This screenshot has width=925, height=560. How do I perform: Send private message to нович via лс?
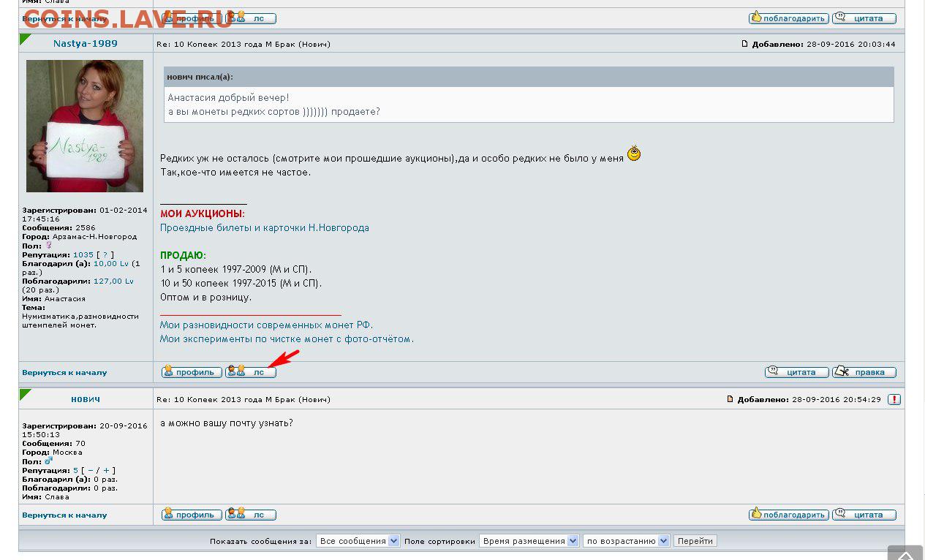click(x=251, y=515)
